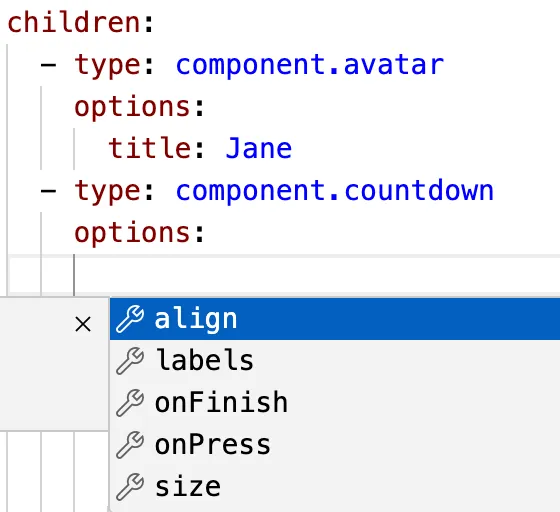Click the empty active editor line
This screenshot has height=512, width=560.
(284, 275)
